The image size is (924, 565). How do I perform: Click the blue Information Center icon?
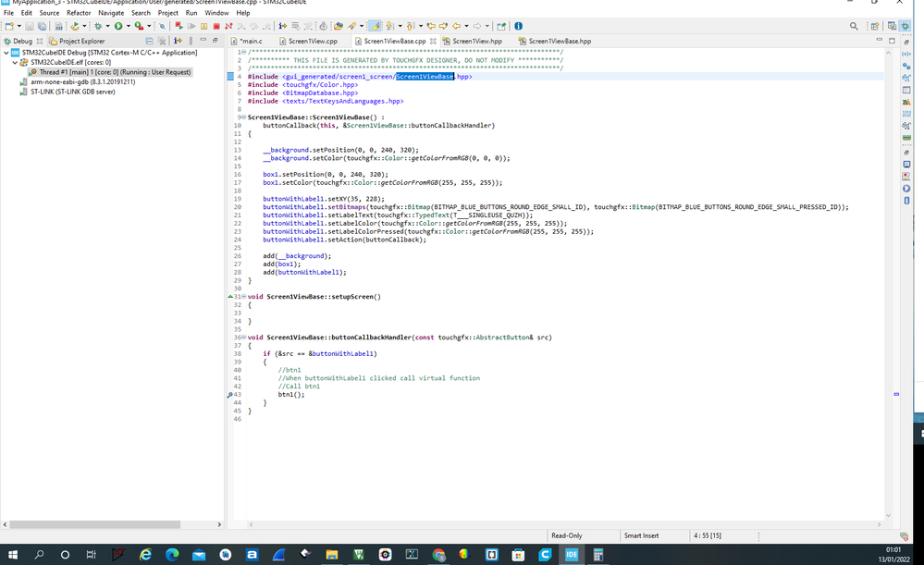[x=518, y=26]
